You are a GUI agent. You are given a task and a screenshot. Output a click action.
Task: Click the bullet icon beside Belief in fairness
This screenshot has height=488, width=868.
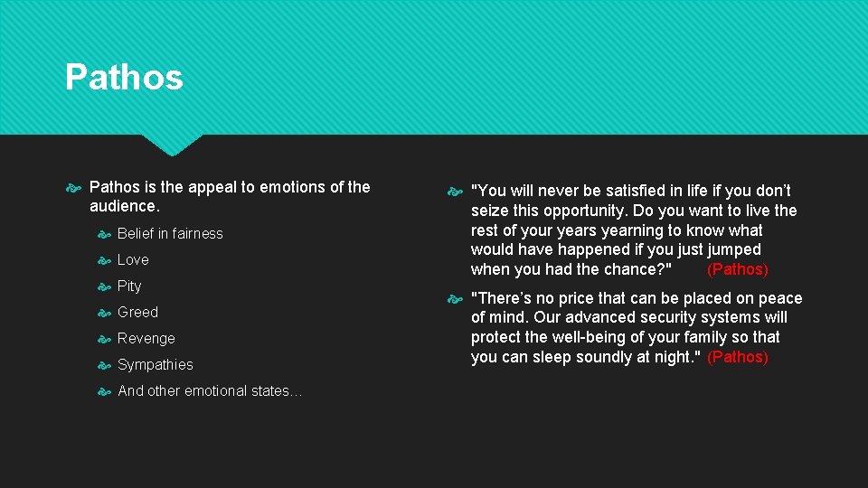pyautogui.click(x=104, y=235)
